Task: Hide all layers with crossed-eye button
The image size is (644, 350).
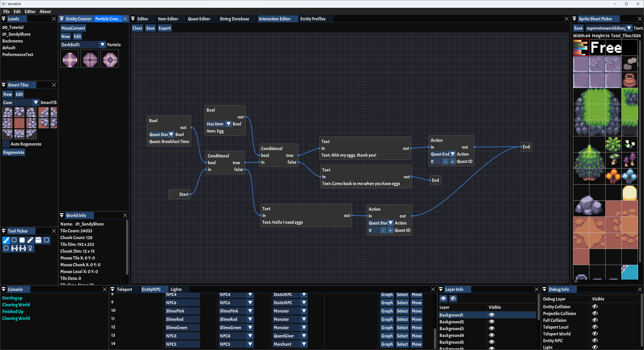Action: (x=453, y=298)
